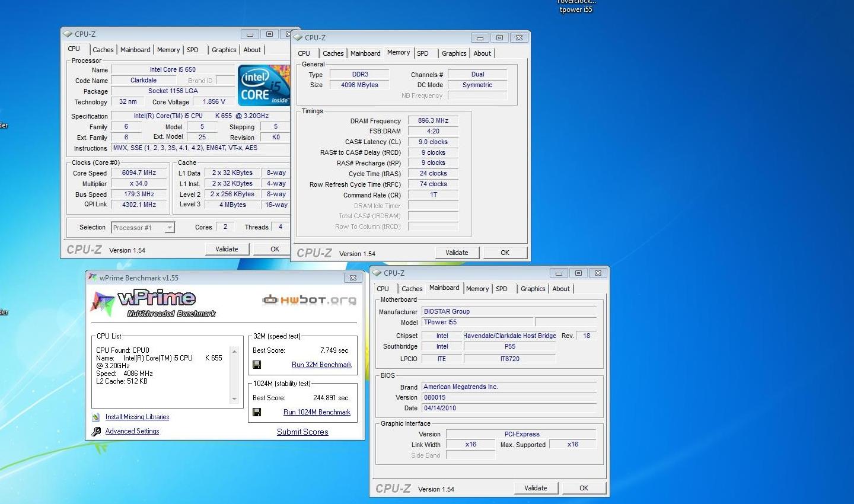Click the Core Speed 6094.7 MHz field
This screenshot has height=504, width=854.
click(139, 173)
